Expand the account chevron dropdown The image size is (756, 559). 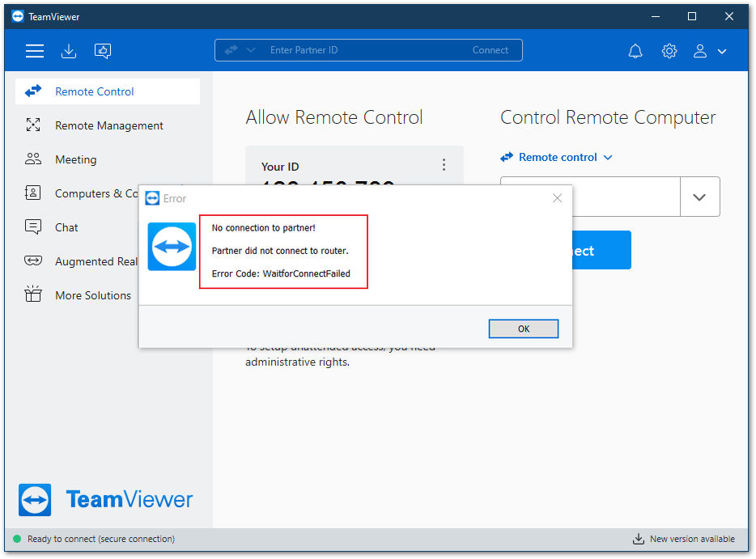(722, 51)
